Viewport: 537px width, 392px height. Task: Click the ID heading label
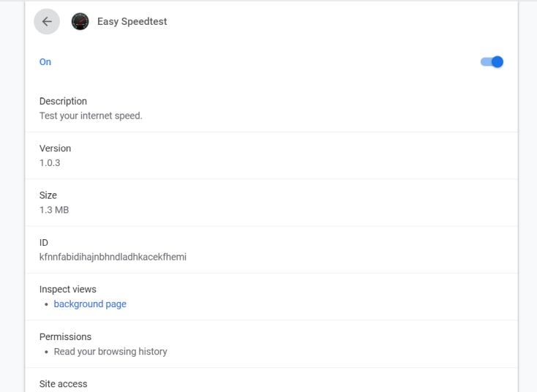coord(44,242)
